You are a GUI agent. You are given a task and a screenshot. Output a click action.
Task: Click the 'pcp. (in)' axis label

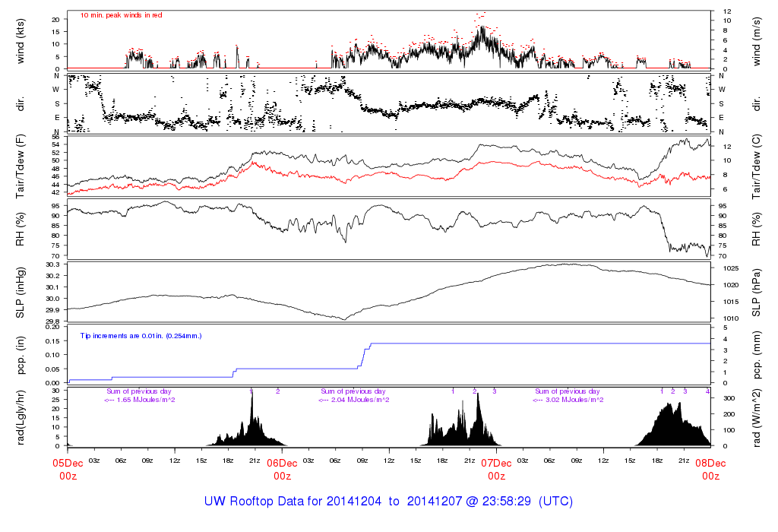point(20,356)
